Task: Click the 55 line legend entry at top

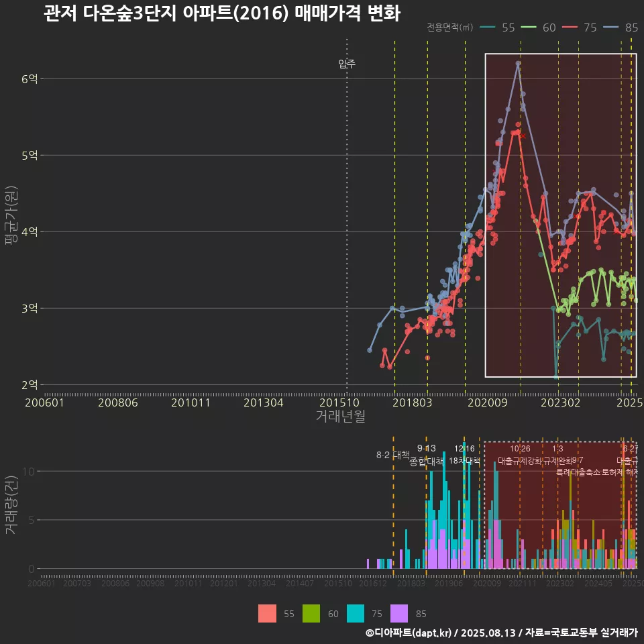Action: [497, 28]
